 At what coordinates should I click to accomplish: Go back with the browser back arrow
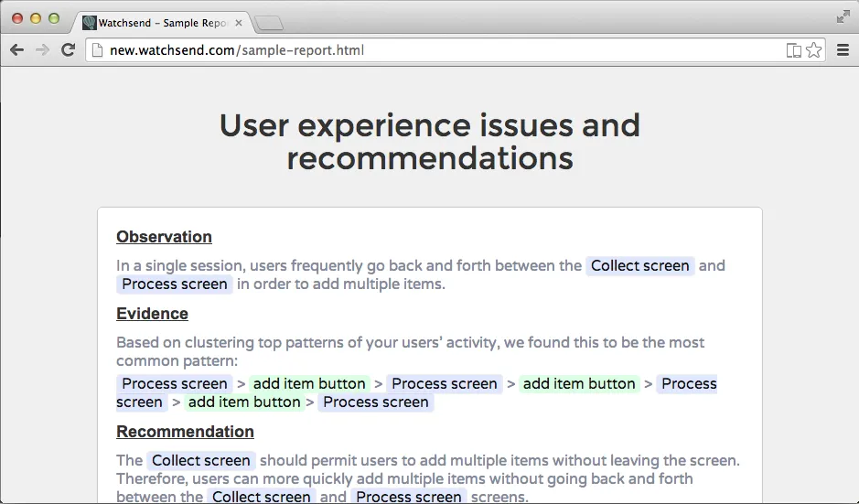coord(17,50)
